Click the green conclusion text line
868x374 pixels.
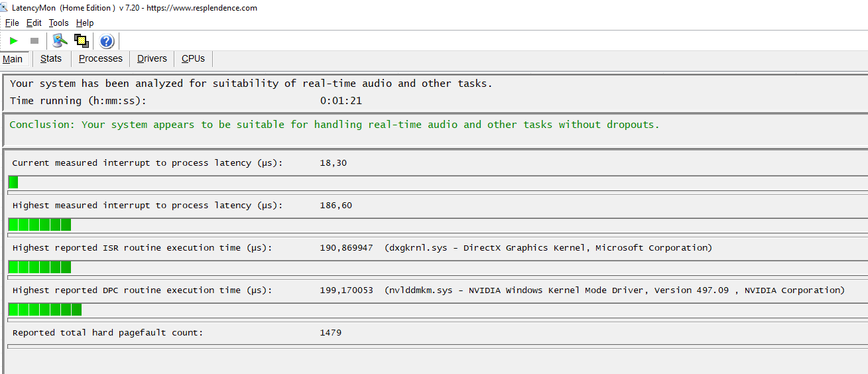[x=334, y=125]
